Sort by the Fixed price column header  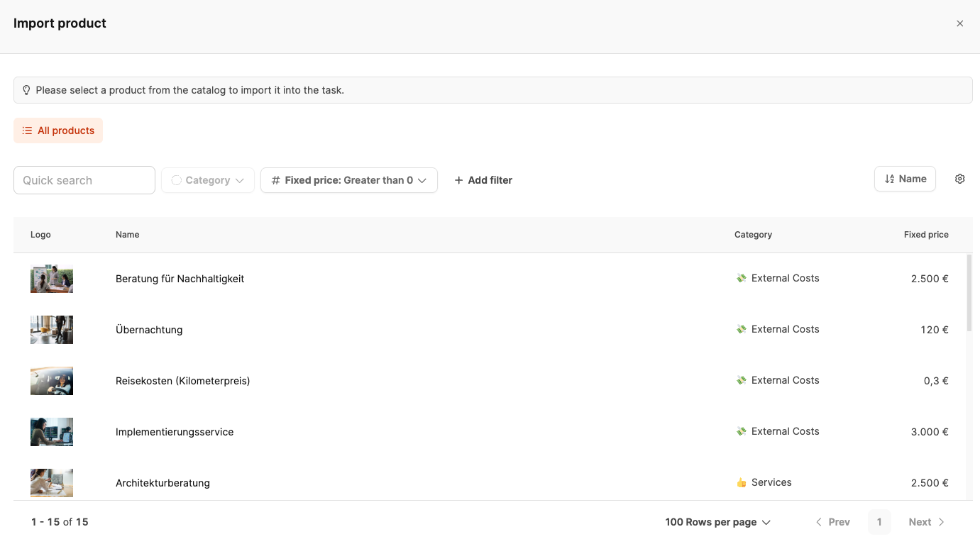925,235
